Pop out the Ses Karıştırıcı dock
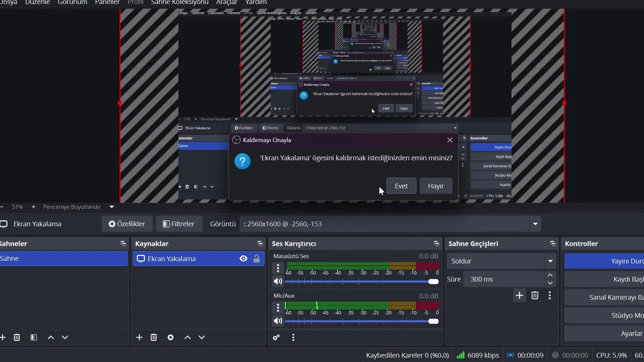This screenshot has width=644, height=362. 436,243
